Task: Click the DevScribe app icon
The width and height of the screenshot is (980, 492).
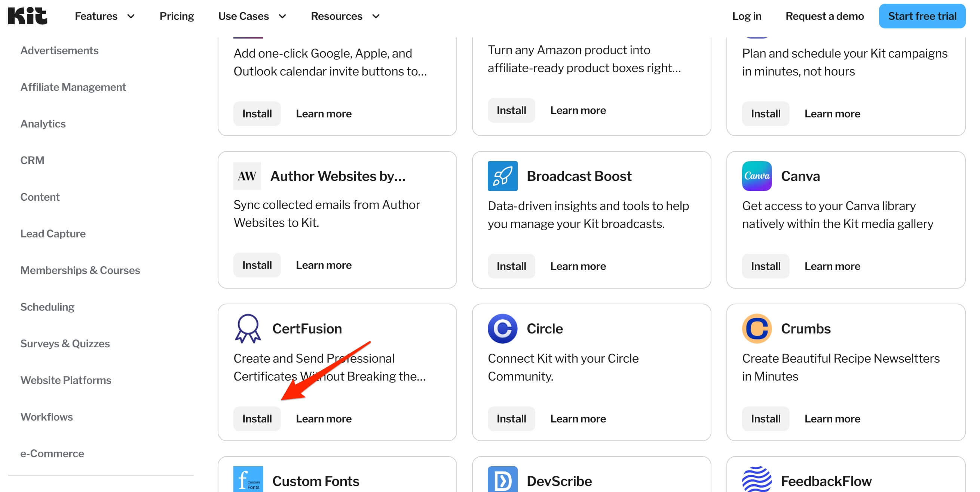Action: tap(502, 479)
